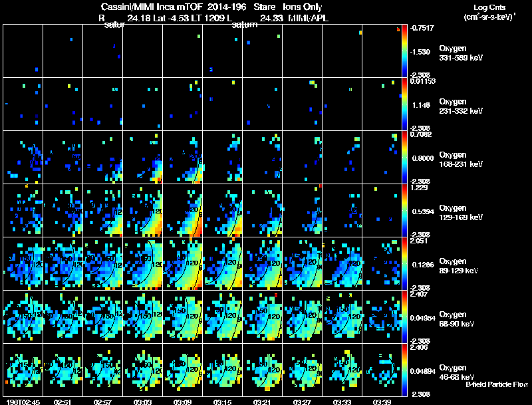The height and width of the screenshot is (405, 532).
Task: Click the 'B-field Particle Flow' label
Action: point(497,384)
